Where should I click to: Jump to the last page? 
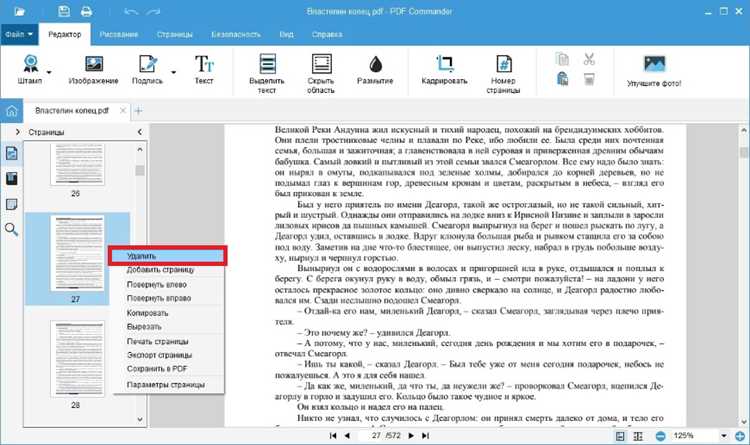(x=425, y=435)
